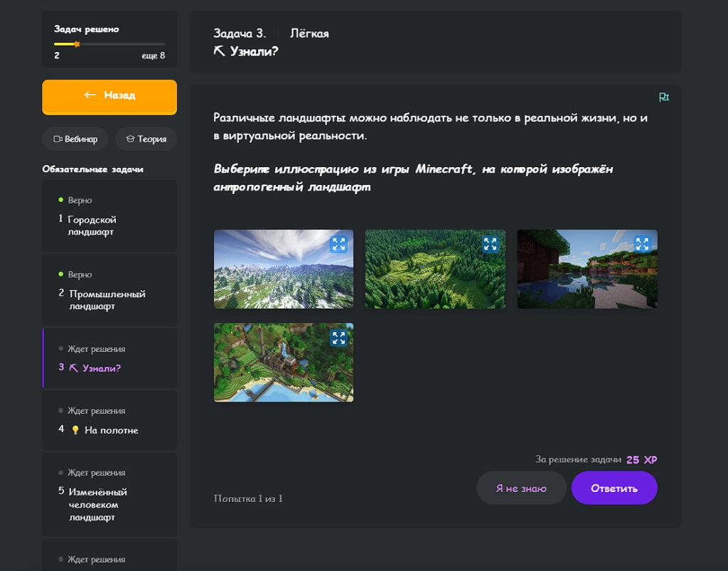
Task: Expand the green forest valley image fullscreen
Action: tap(491, 244)
